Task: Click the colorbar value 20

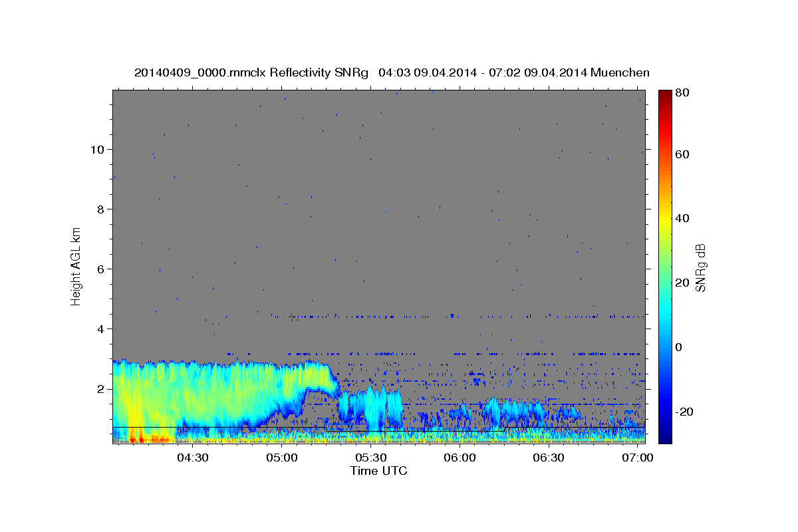Action: click(x=682, y=283)
